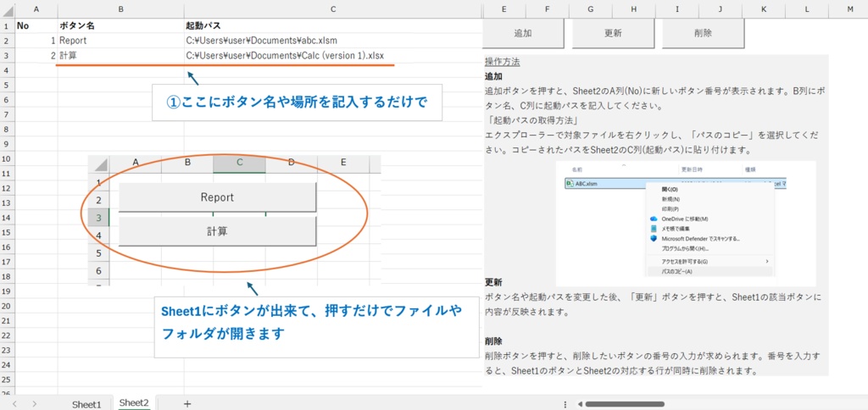The height and width of the screenshot is (410, 868).
Task: Click the Select All corner triangle
Action: click(x=8, y=9)
